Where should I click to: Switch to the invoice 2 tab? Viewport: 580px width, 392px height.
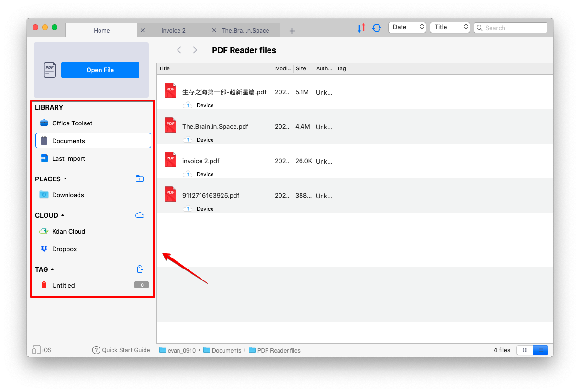174,30
